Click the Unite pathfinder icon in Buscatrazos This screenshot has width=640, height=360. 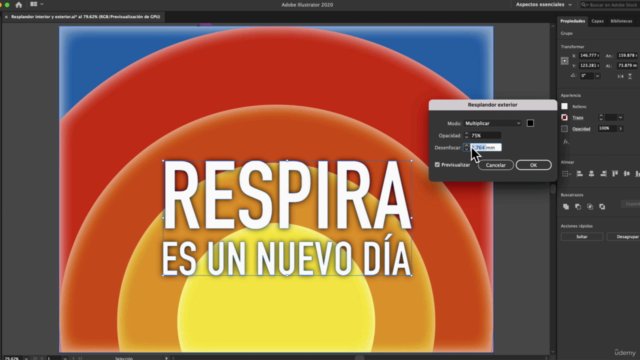566,207
